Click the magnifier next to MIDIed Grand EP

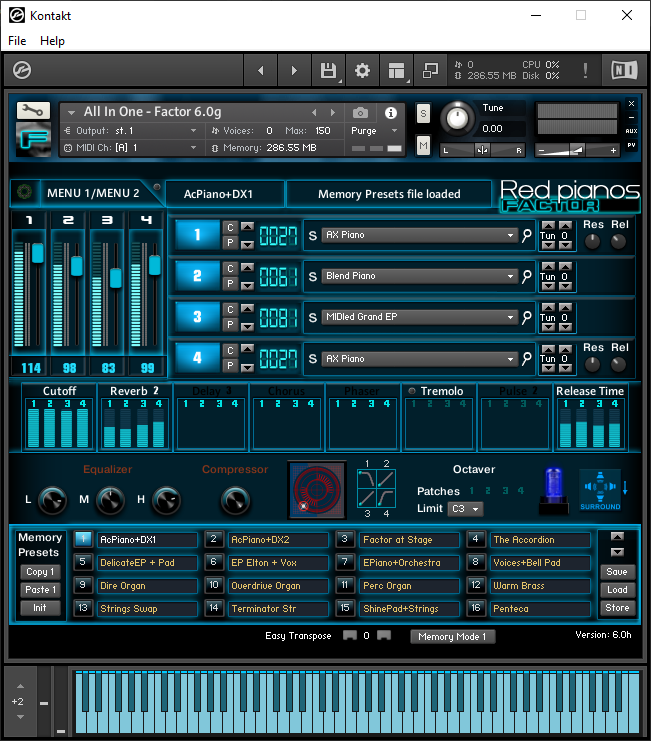(527, 317)
